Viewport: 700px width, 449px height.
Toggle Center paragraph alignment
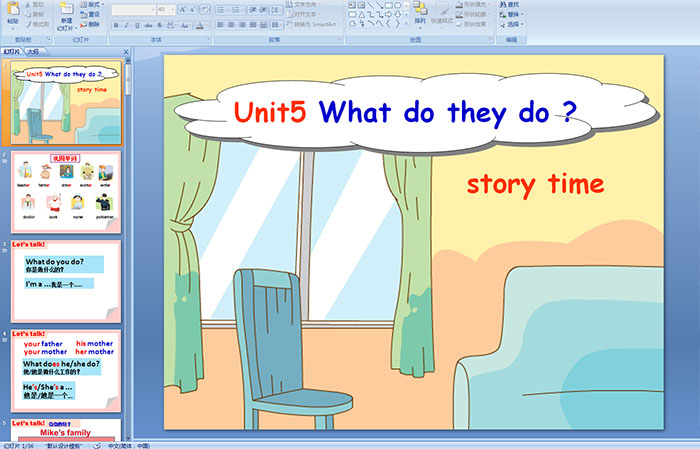[x=231, y=25]
